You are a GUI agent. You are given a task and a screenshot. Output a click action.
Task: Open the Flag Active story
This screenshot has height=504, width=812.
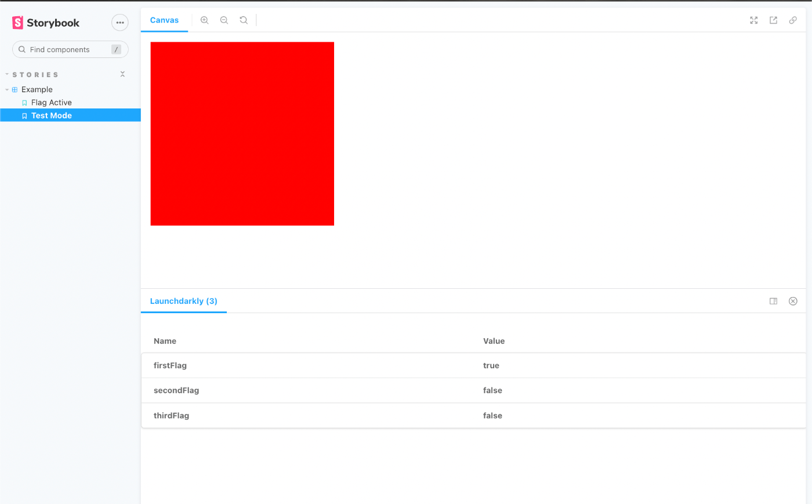(x=51, y=103)
